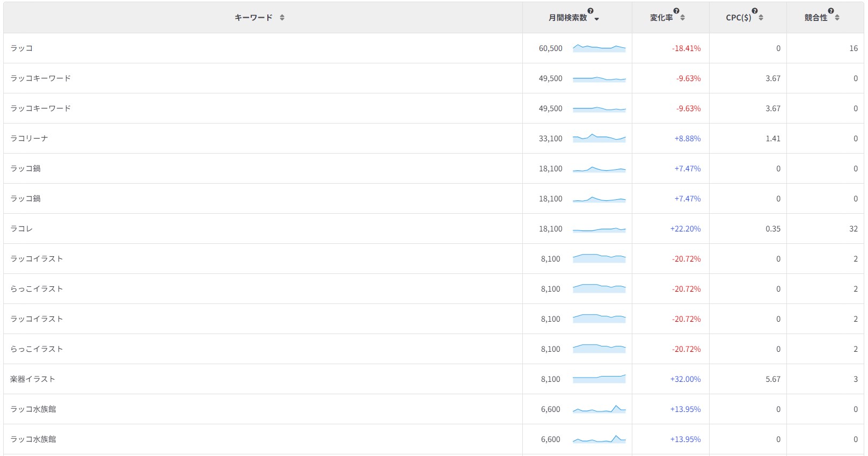Viewport: 868px width, 456px height.
Task: Click the 月間検索数 descending sort arrow
Action: [597, 19]
